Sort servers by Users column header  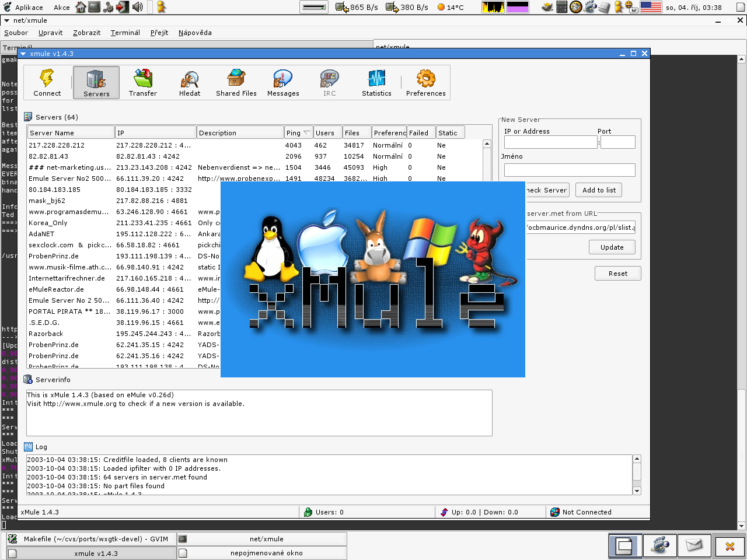point(327,133)
